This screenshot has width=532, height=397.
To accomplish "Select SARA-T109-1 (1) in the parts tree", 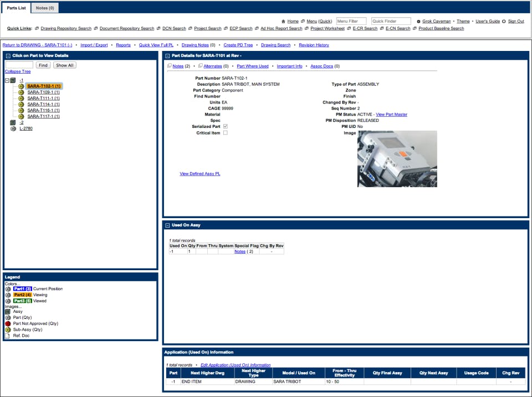I will pos(43,92).
